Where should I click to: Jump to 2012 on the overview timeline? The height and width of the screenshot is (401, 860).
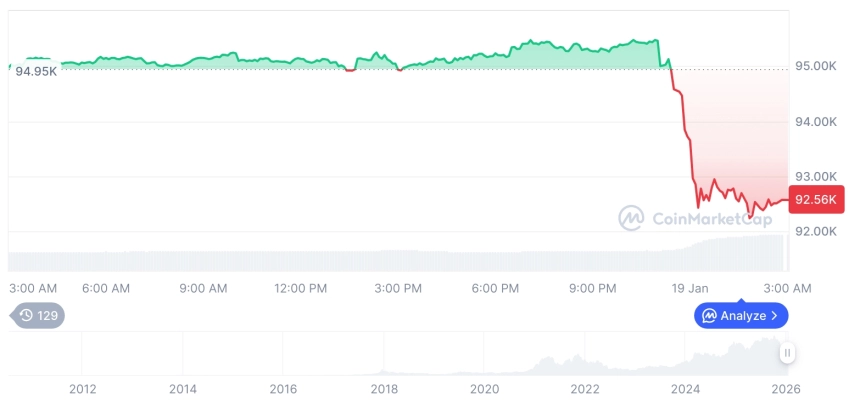(x=82, y=388)
